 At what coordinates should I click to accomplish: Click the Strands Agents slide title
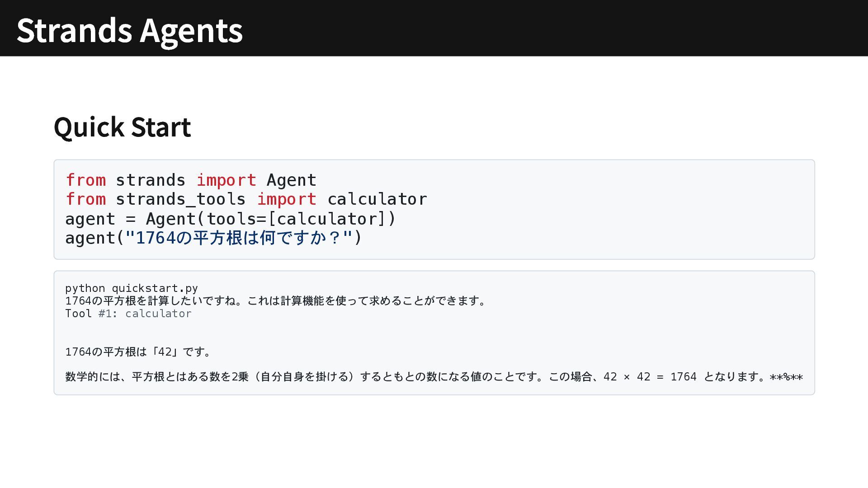coord(130,30)
